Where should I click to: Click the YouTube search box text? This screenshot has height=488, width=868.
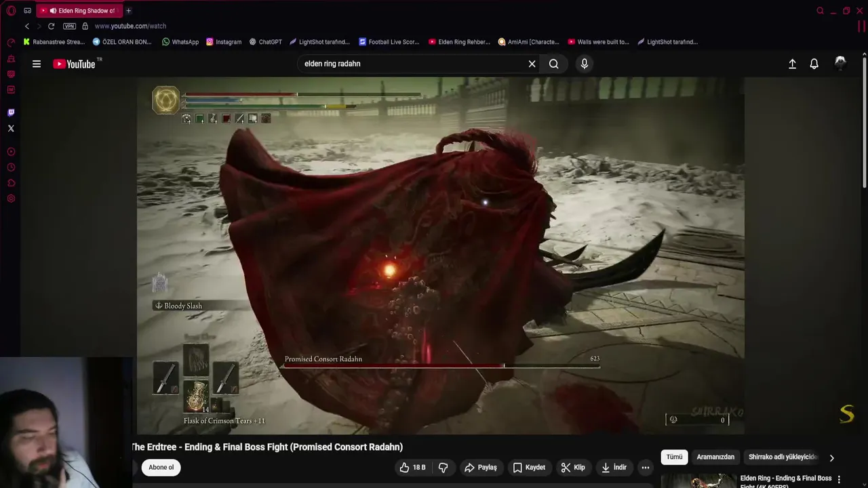point(332,64)
